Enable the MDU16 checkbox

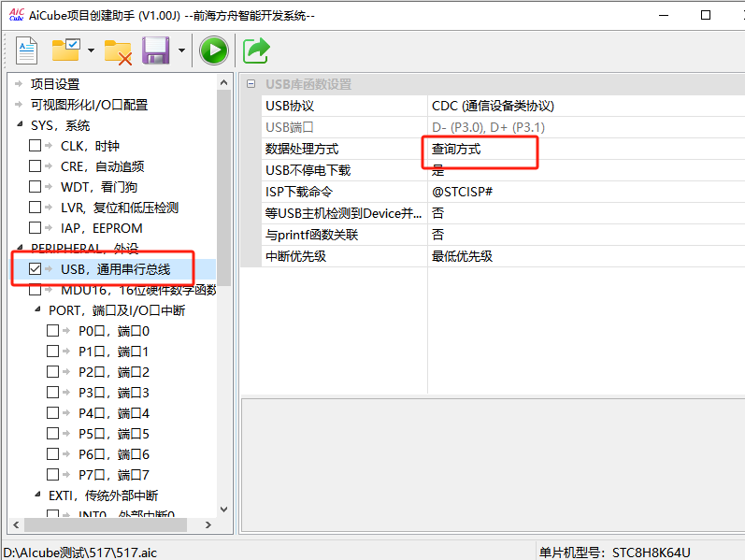tap(35, 290)
